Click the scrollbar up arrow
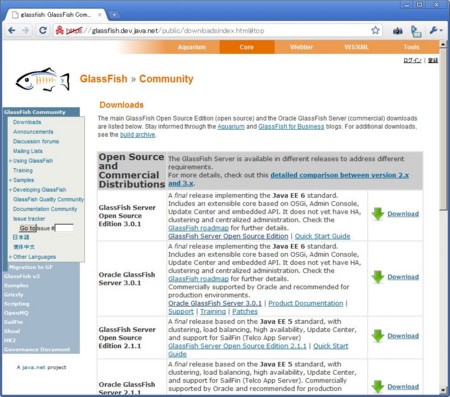450x397 pixels. click(x=443, y=44)
